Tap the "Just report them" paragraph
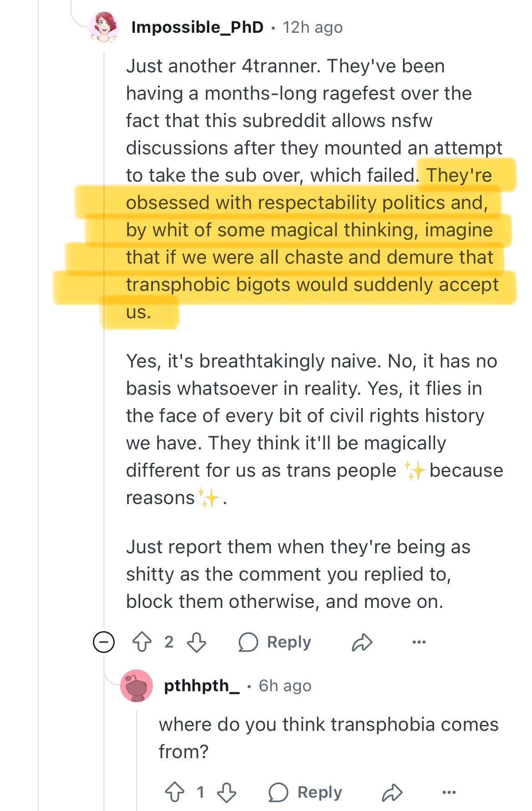The height and width of the screenshot is (811, 532). (x=298, y=574)
